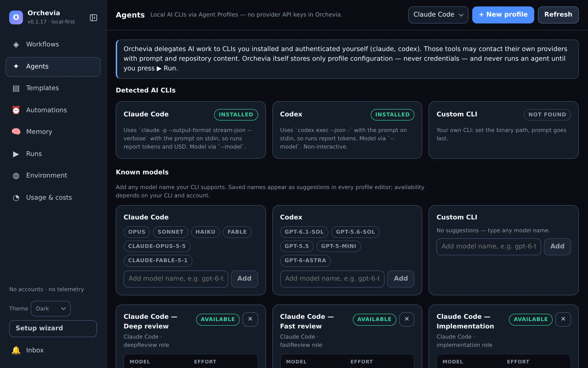Select the GPT-6-ASTRA chip
588x368 pixels.
tap(305, 261)
